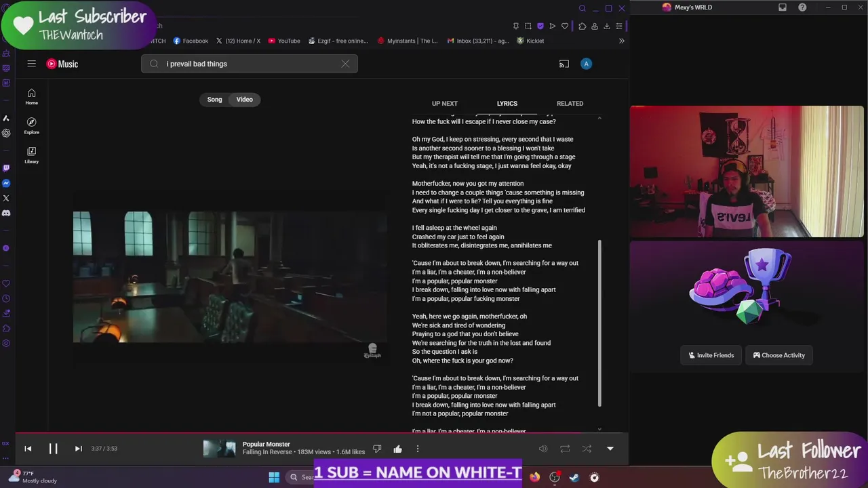This screenshot has width=868, height=488.
Task: Click the YouTube Music logo
Action: point(62,64)
